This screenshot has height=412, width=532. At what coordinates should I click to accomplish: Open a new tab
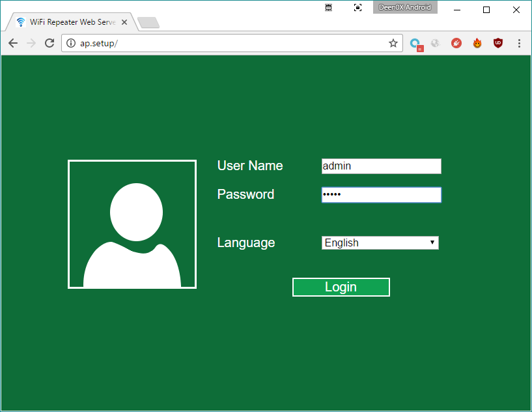[148, 23]
